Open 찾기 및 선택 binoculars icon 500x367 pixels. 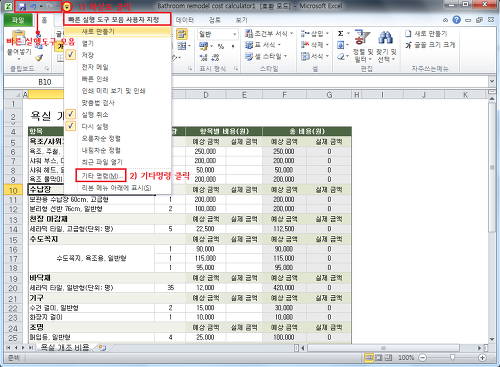386,38
